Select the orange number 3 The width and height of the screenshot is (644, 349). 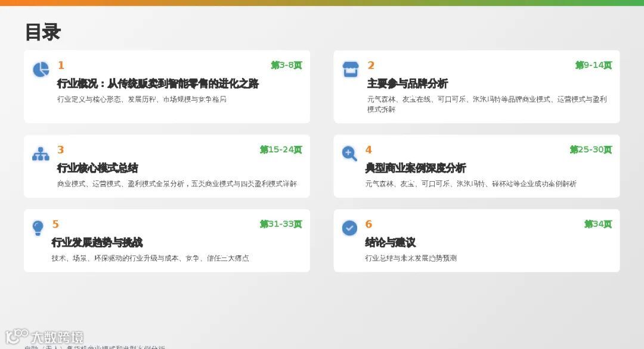tap(61, 149)
